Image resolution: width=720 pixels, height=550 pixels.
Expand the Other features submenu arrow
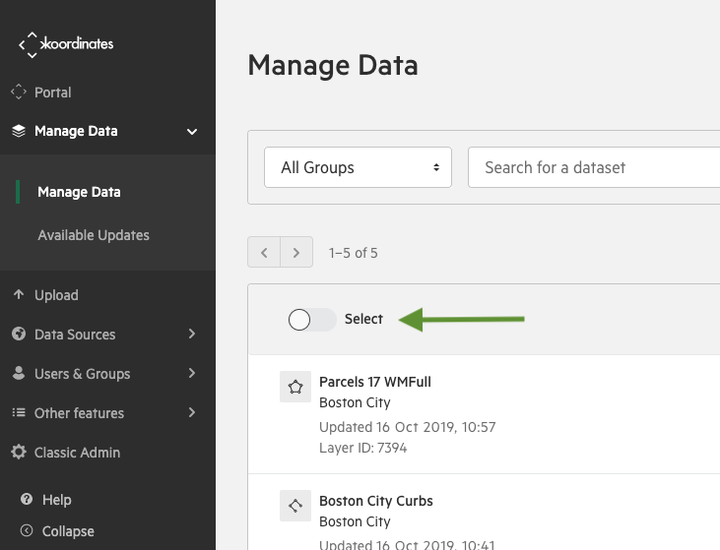click(192, 413)
